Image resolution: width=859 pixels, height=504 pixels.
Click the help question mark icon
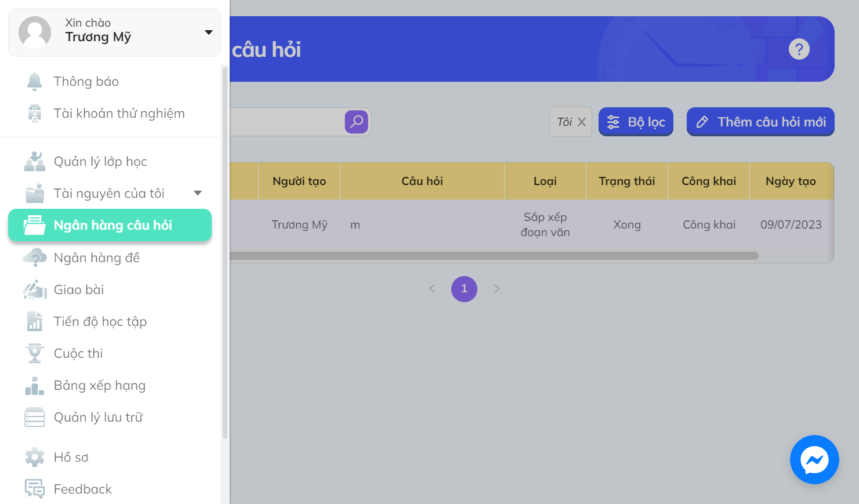[x=799, y=49]
